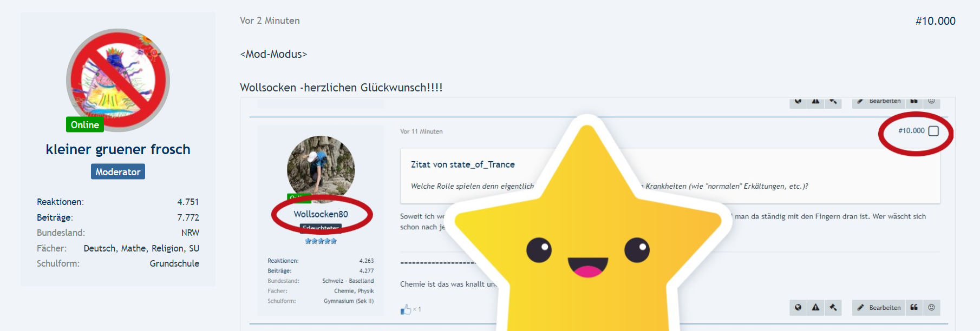Click the warning triangle report icon at the bottom
The width and height of the screenshot is (980, 331).
pyautogui.click(x=815, y=307)
